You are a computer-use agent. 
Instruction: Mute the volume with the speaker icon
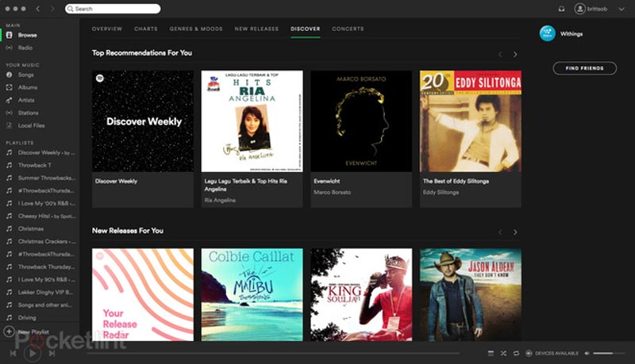coord(587,353)
